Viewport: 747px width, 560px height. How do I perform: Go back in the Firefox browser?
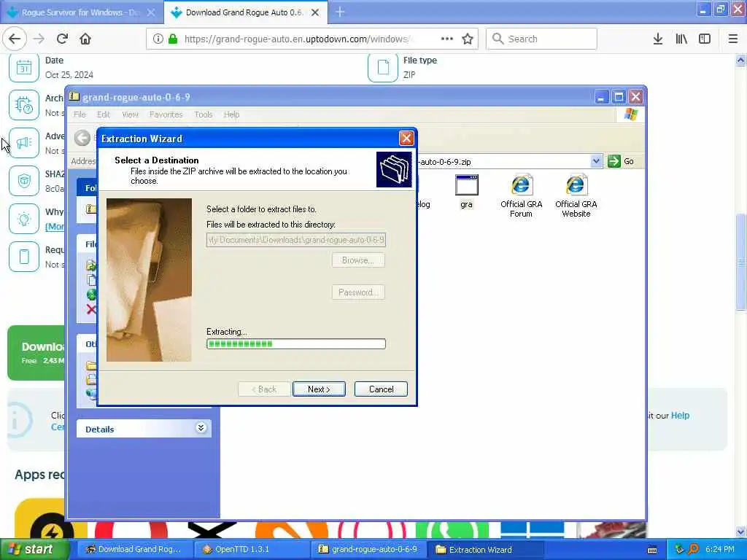pos(15,39)
